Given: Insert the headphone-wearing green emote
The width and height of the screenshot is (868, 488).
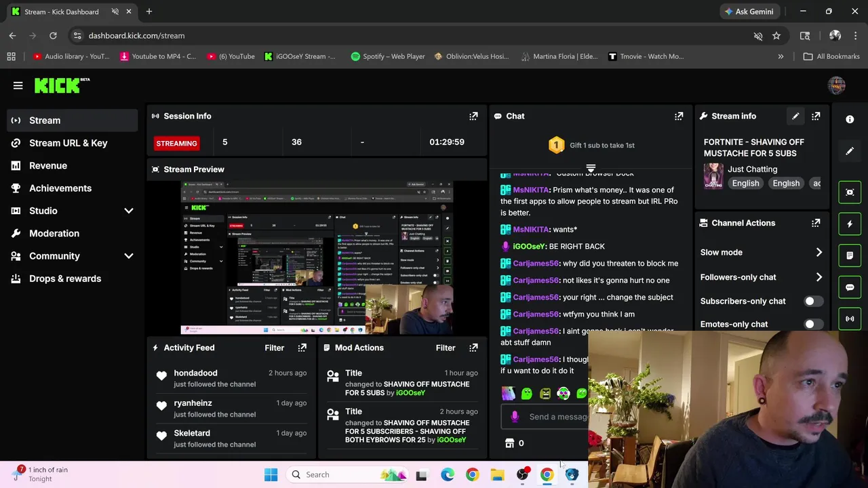Looking at the screenshot, I should (x=564, y=393).
